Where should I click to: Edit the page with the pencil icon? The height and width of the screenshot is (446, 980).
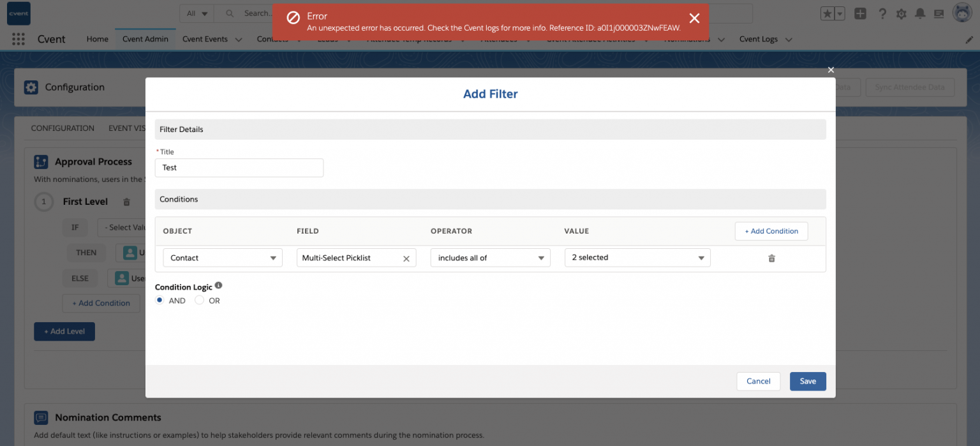[969, 39]
